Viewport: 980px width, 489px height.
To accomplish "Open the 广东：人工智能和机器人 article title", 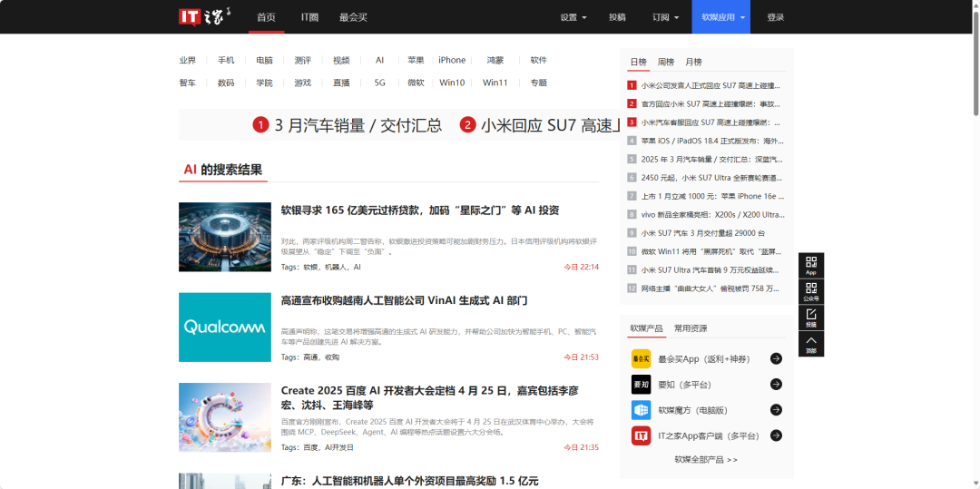I will 409,482.
